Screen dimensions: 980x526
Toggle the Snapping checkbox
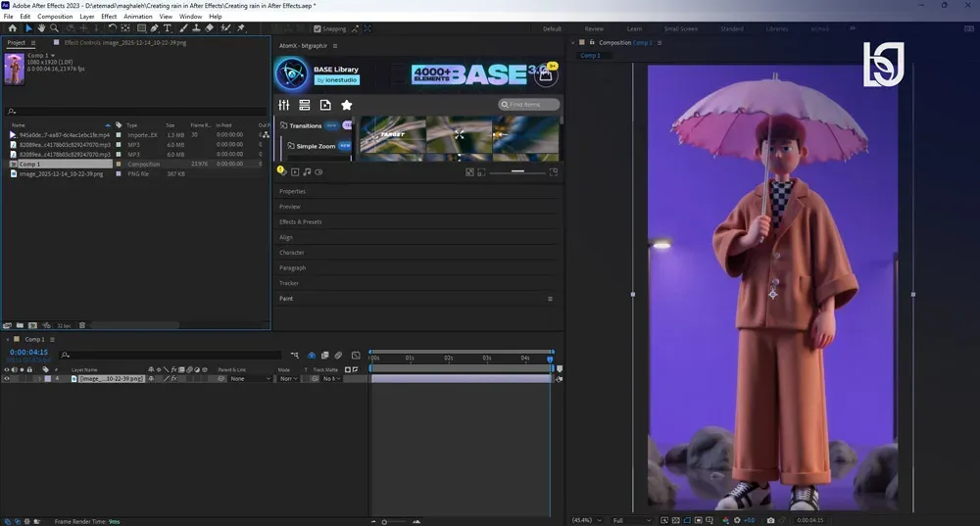[x=318, y=28]
